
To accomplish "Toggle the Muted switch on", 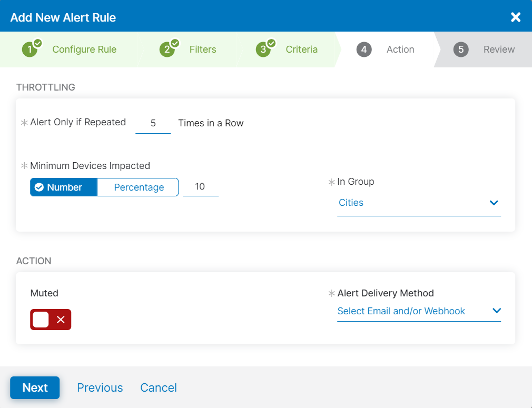I will 50,320.
